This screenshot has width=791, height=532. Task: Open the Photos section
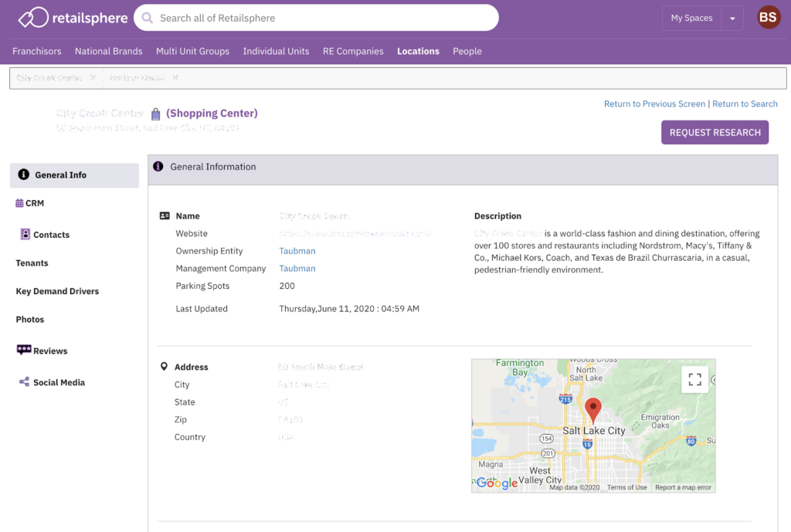(x=30, y=320)
